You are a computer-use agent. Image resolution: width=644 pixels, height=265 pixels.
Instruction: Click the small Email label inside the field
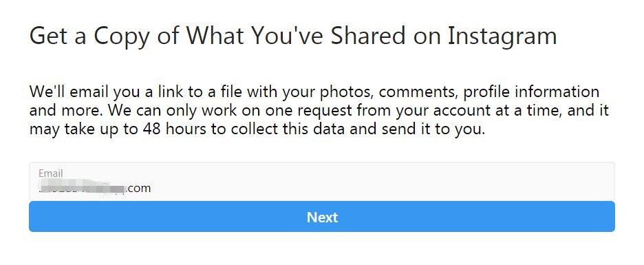[x=50, y=173]
